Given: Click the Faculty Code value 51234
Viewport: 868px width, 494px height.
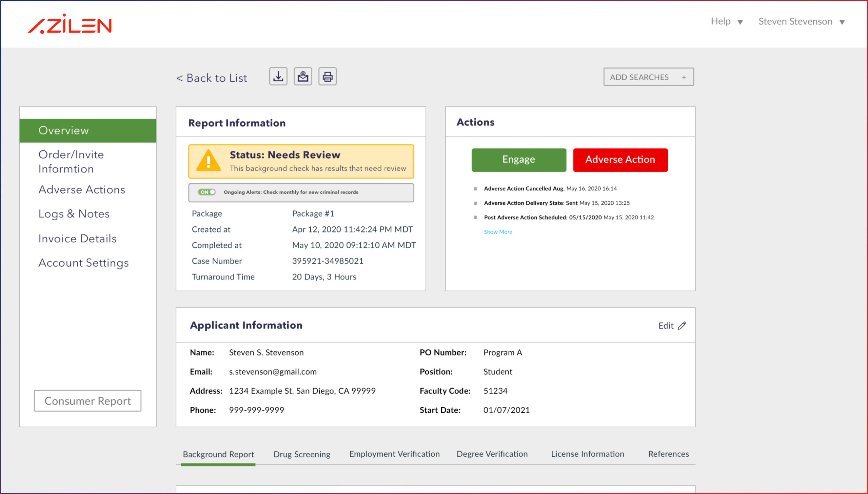Looking at the screenshot, I should pos(495,391).
